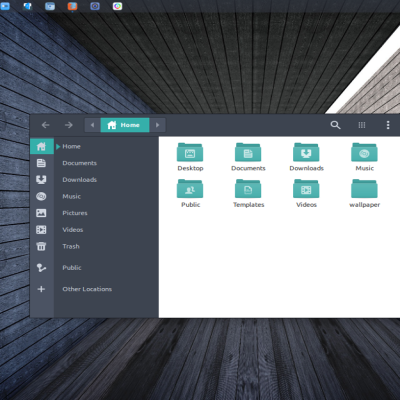Open the search magnifier icon
The image size is (400, 400).
pyautogui.click(x=335, y=125)
